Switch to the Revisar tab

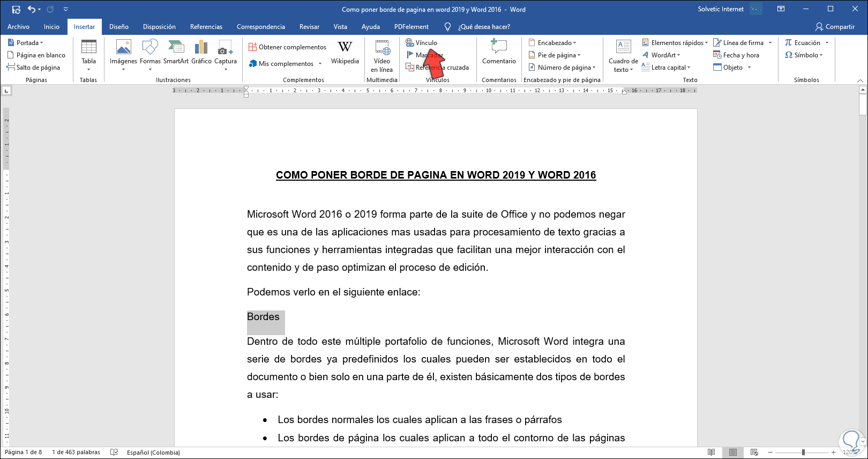click(310, 27)
